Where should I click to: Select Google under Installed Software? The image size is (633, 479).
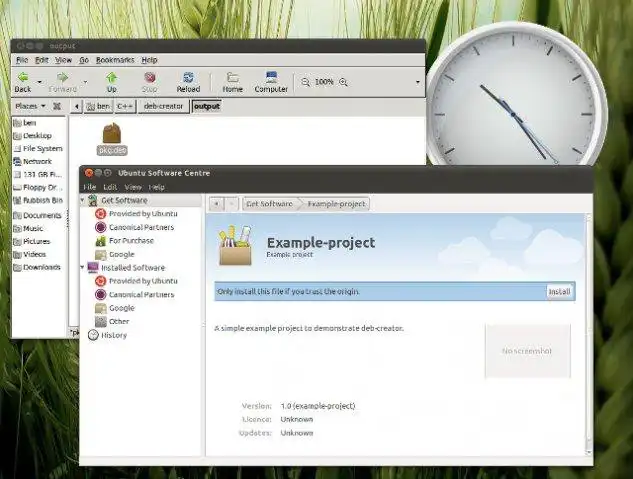pos(115,308)
